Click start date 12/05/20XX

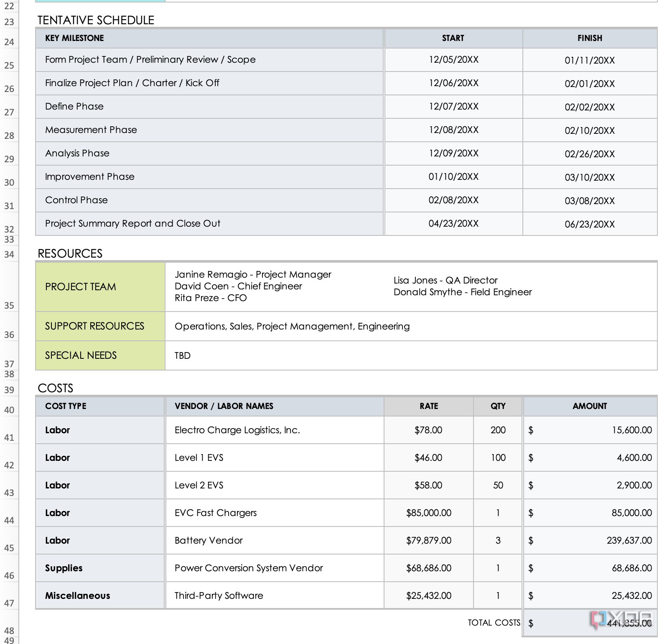click(453, 60)
